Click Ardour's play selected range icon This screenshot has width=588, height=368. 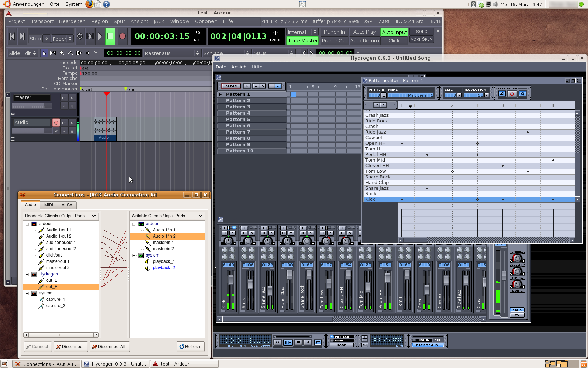tap(90, 36)
